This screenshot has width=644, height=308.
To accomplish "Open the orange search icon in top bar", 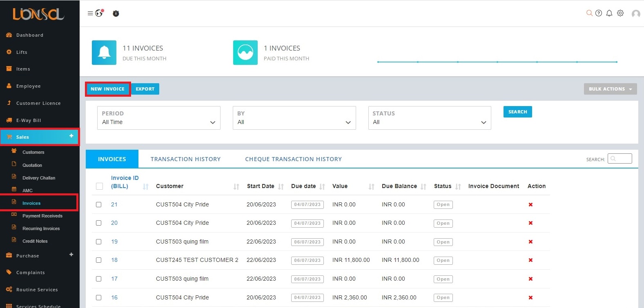I will point(589,13).
